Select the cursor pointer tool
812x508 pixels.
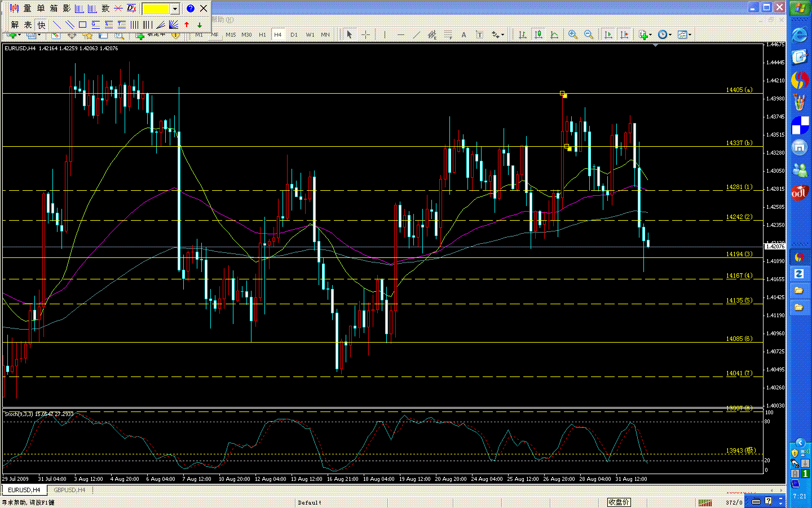click(x=350, y=34)
